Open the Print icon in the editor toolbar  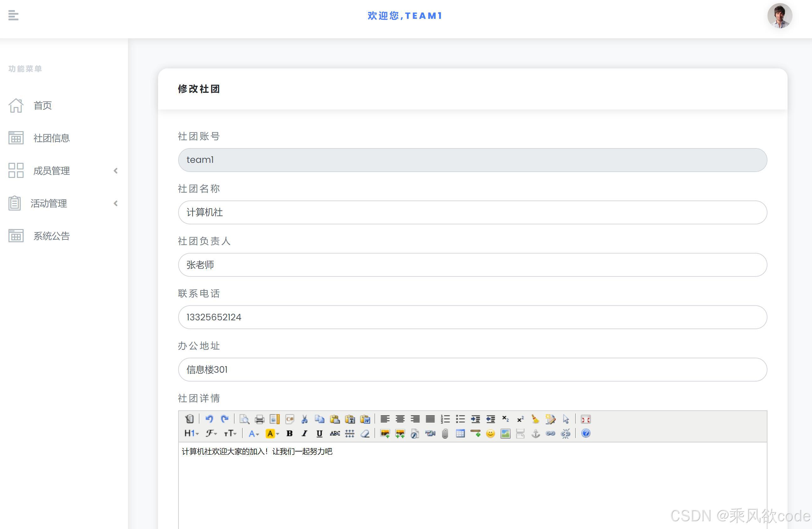click(x=259, y=419)
